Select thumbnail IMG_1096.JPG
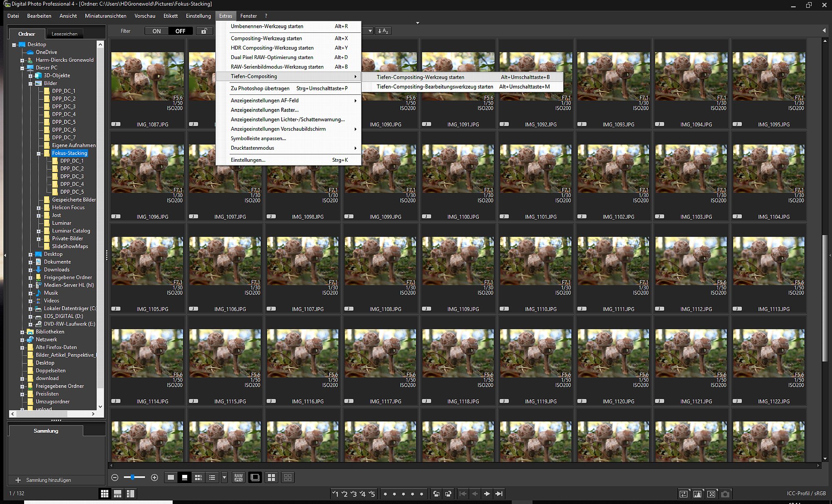Screen dimensions: 832x504 (147, 176)
